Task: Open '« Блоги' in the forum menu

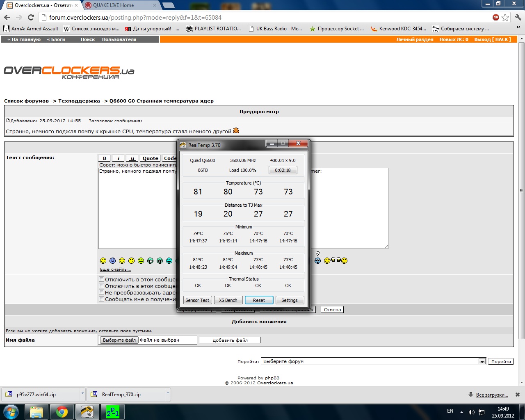Action: click(56, 39)
